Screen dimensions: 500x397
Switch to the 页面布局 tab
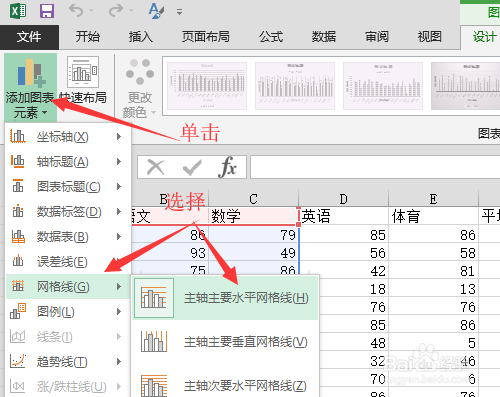click(x=206, y=37)
